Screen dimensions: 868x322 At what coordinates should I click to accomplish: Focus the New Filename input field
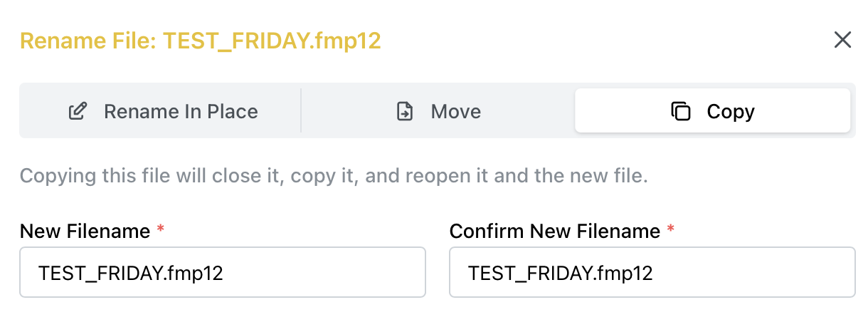223,272
